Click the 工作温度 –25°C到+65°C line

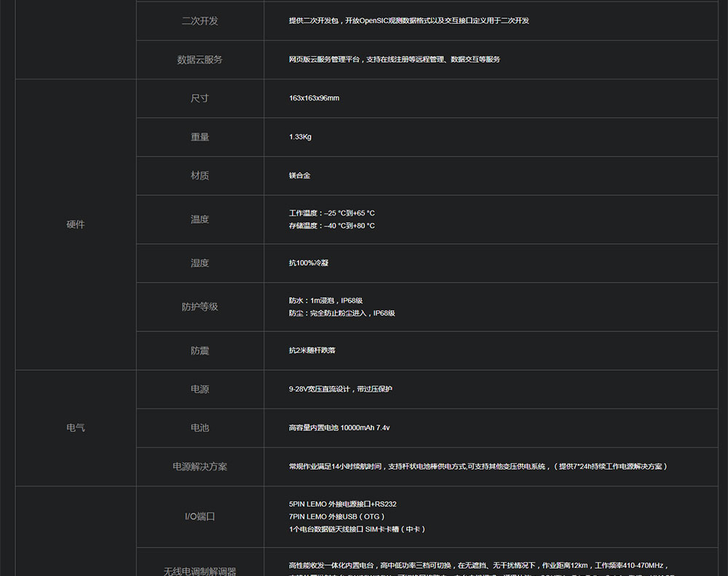coord(331,213)
